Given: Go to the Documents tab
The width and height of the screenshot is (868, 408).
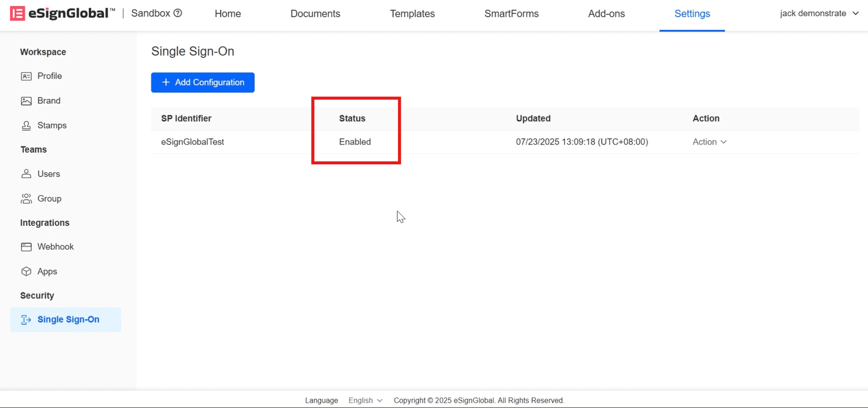Looking at the screenshot, I should pyautogui.click(x=315, y=14).
